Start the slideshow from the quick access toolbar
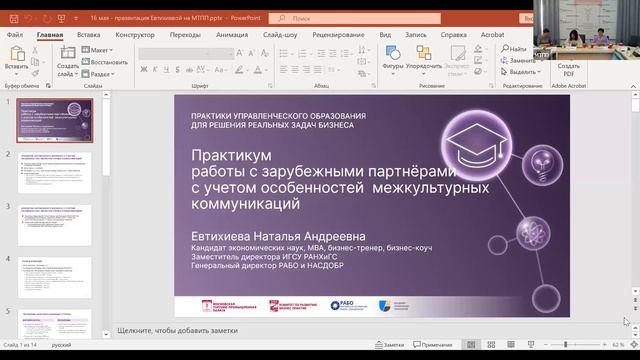 [x=62, y=19]
